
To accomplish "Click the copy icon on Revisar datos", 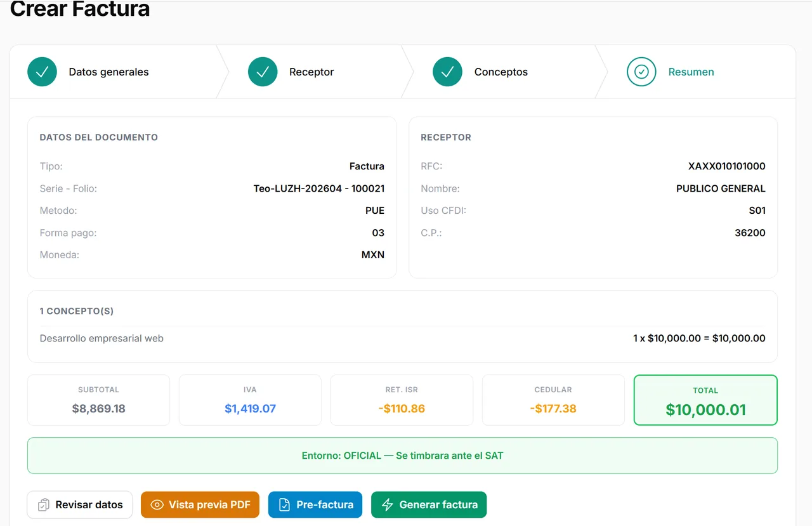I will pos(43,504).
